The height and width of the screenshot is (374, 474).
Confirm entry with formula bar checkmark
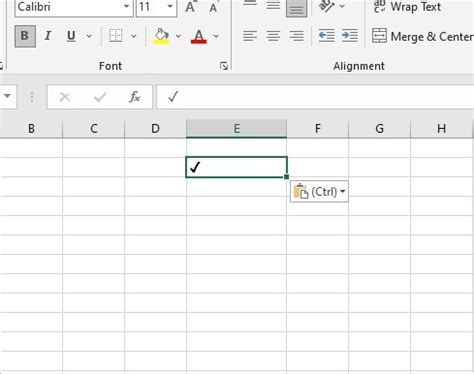[100, 97]
